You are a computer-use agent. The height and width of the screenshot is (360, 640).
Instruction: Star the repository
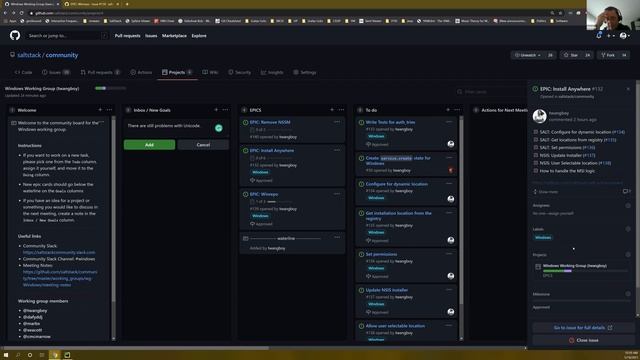pyautogui.click(x=571, y=55)
